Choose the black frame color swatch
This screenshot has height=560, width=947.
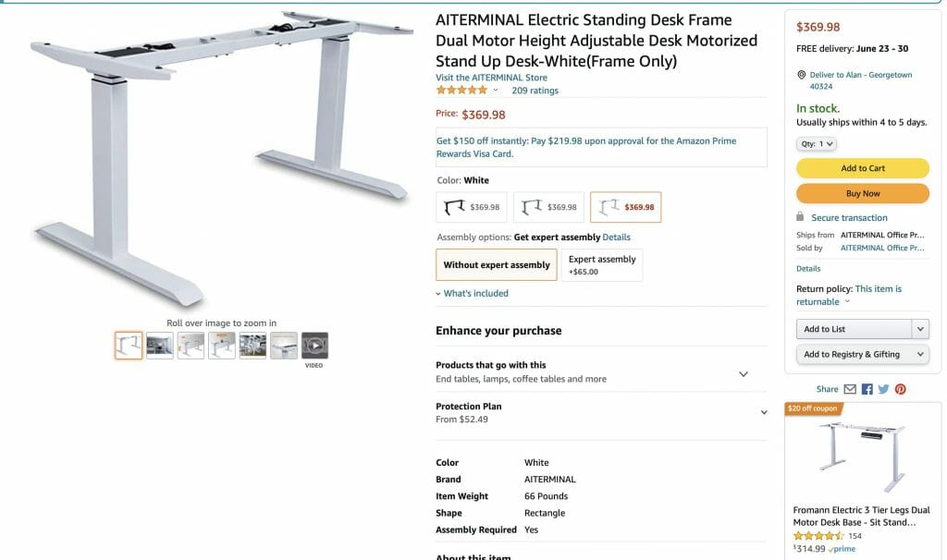[x=472, y=207]
